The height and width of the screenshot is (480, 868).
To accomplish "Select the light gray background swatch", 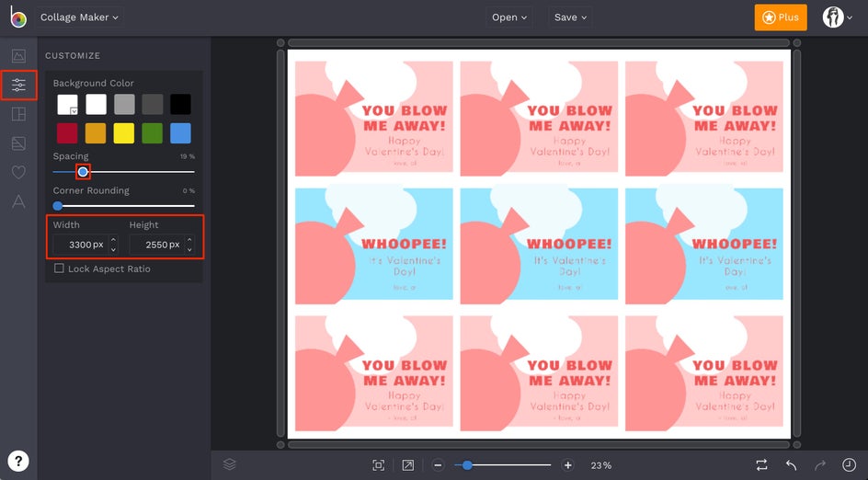I will tap(124, 104).
